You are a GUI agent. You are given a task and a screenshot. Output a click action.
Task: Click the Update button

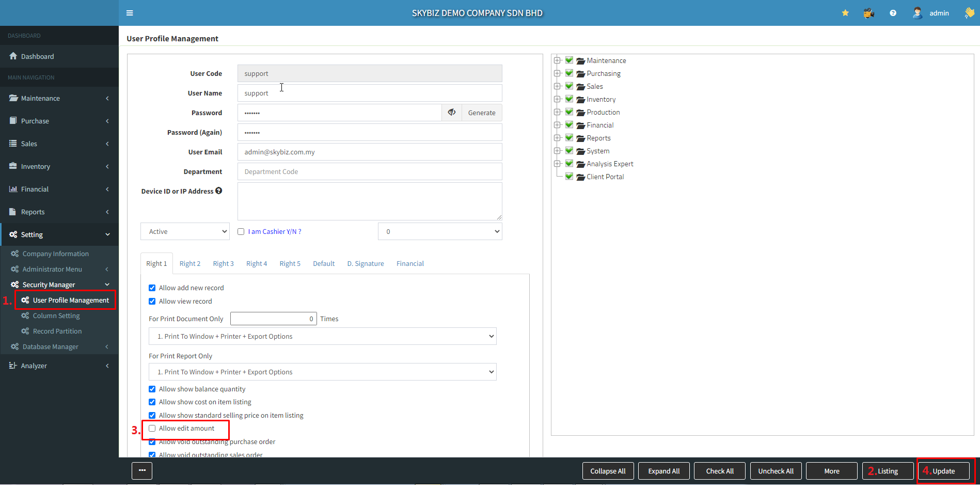point(943,471)
